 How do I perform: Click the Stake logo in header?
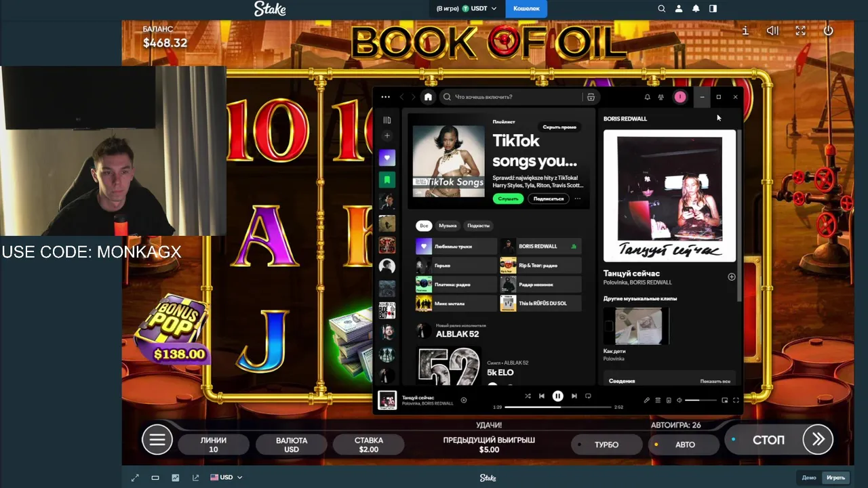[x=270, y=9]
